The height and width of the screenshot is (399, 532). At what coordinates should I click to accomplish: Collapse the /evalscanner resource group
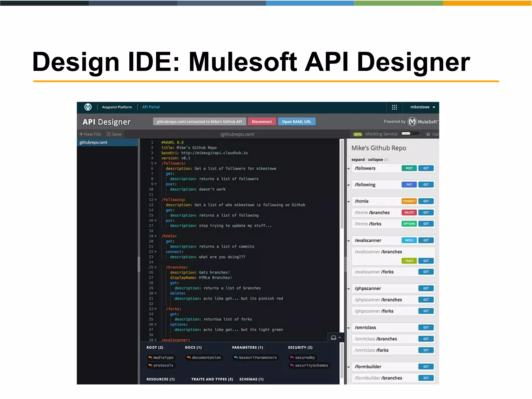(x=349, y=241)
